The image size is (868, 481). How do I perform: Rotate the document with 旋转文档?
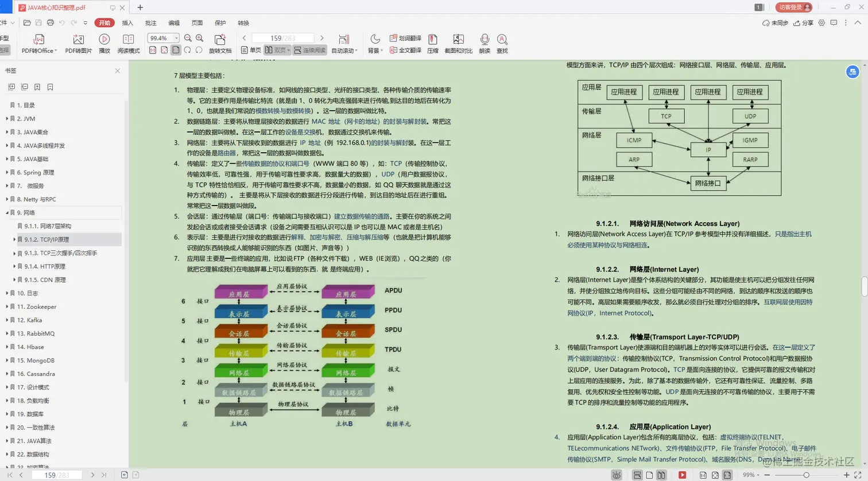[x=220, y=42]
